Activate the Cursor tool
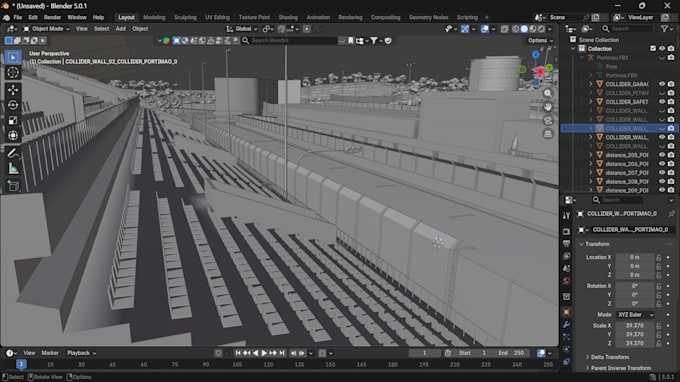The image size is (680, 382). coord(13,72)
